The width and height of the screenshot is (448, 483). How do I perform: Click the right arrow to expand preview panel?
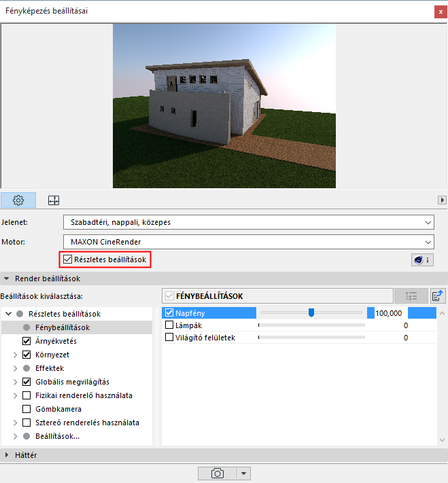click(x=442, y=200)
